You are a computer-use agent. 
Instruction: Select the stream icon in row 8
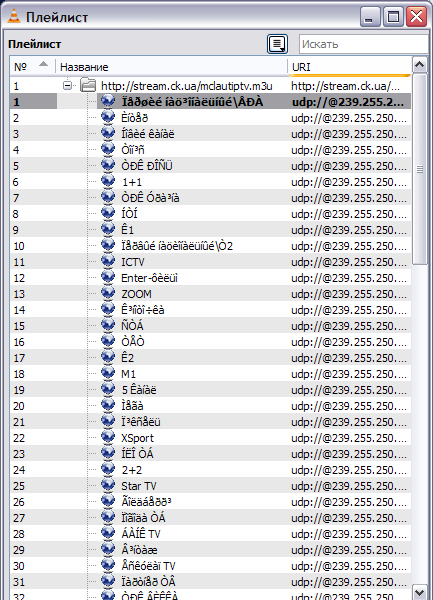[108, 213]
